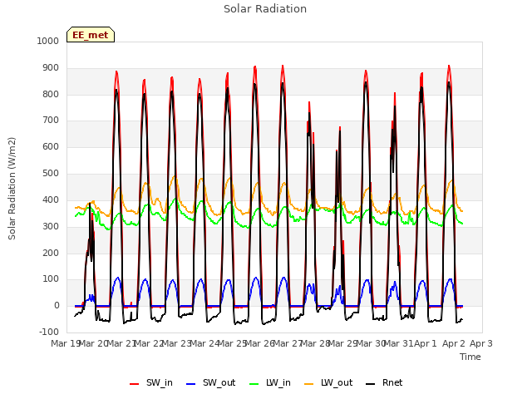The width and height of the screenshot is (532, 399).
Task: Click the Apr 1 x-axis tick label
Action: tap(426, 343)
